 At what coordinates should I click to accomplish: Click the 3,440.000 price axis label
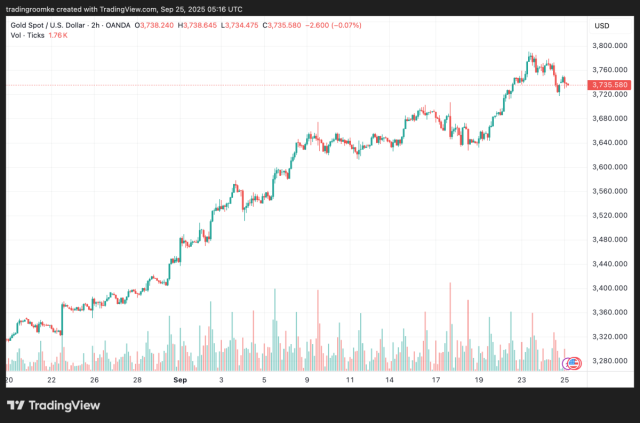(610, 264)
